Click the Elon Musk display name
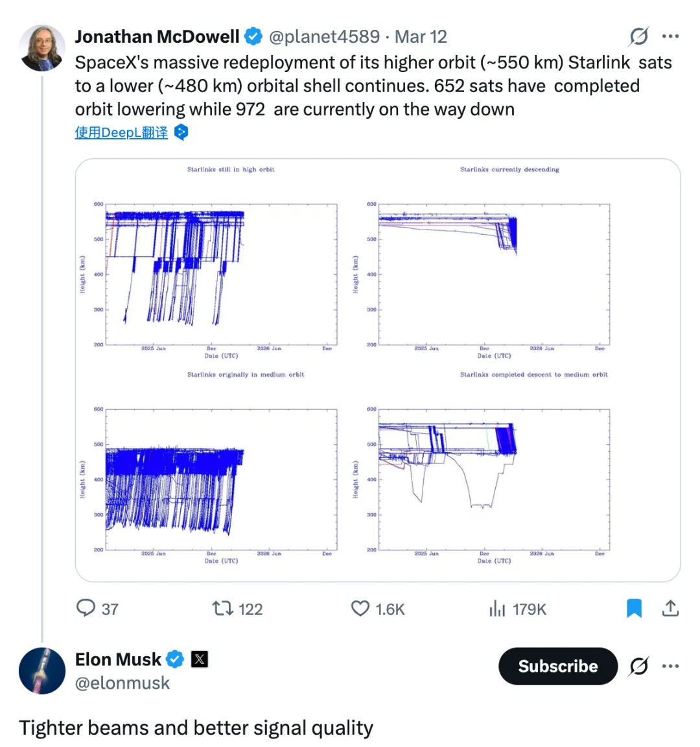 pos(118,659)
